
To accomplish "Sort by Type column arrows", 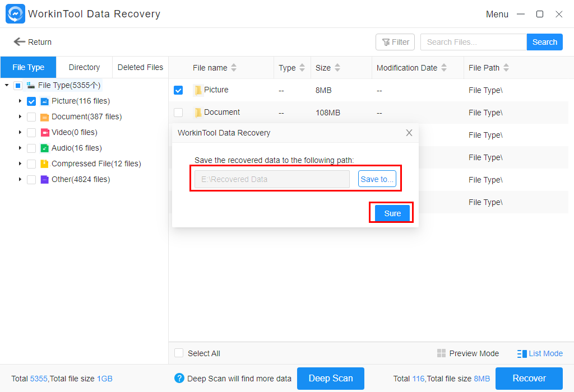I will click(302, 68).
